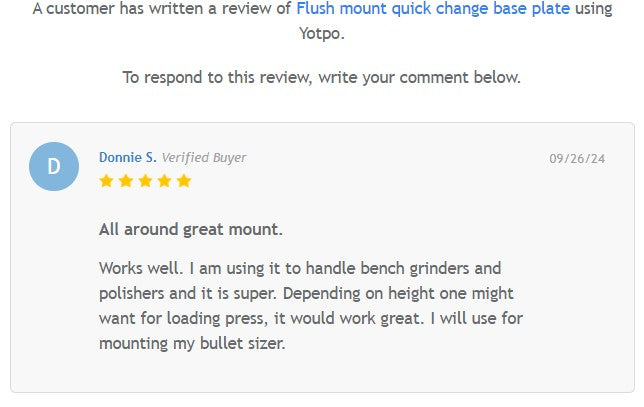Click the first rating star
644x407 pixels.
[x=106, y=181]
